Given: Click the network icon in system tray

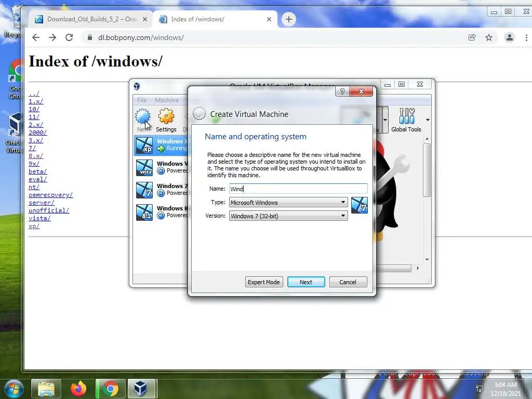Looking at the screenshot, I should [x=480, y=389].
